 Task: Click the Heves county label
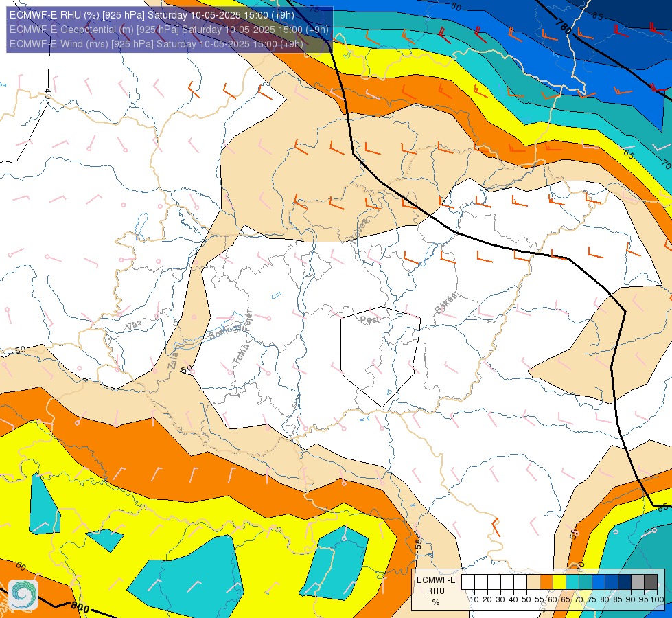[360, 231]
